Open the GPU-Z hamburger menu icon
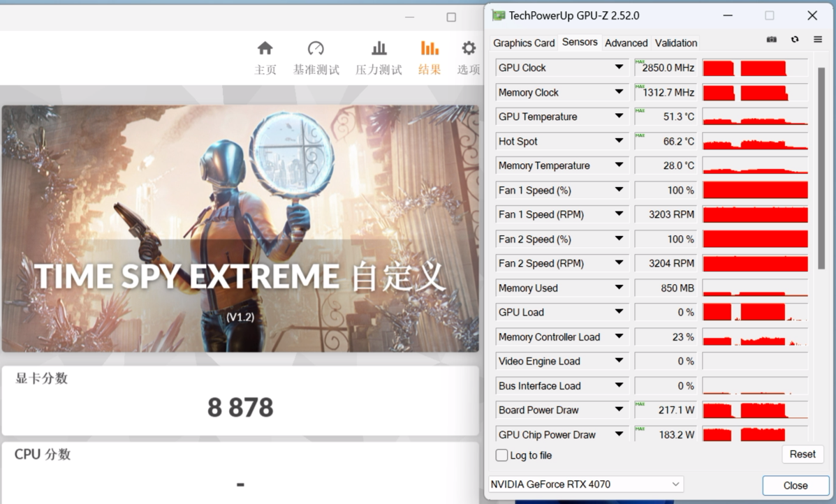The width and height of the screenshot is (836, 504). [x=818, y=40]
